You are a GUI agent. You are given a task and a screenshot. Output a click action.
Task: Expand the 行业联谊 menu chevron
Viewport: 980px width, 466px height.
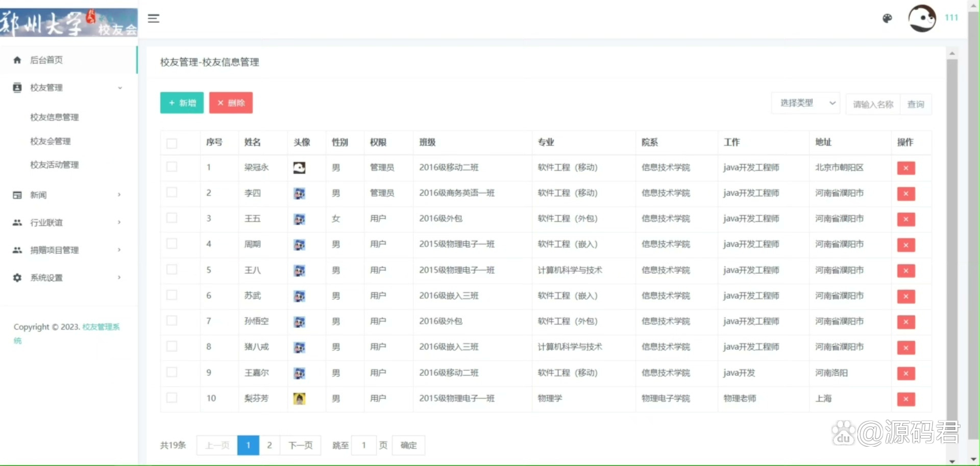[119, 222]
